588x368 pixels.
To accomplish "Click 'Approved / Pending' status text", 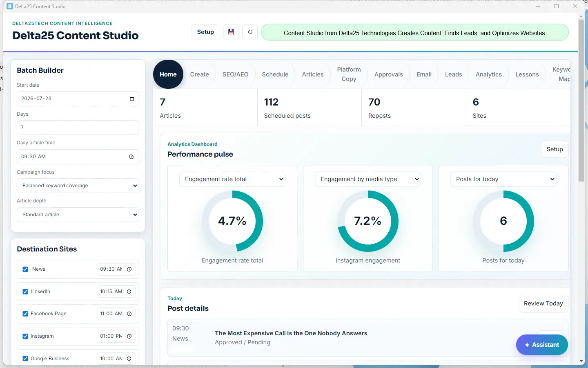I will click(243, 342).
